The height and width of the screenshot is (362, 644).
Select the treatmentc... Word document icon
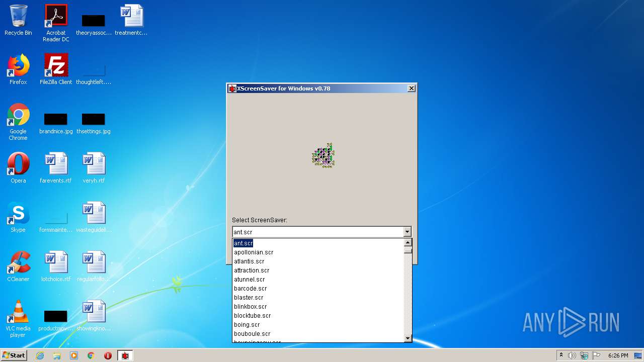(131, 20)
